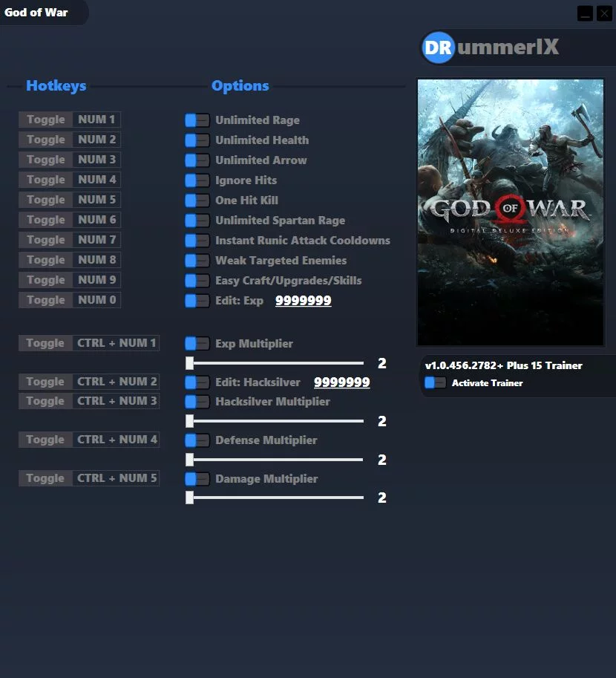Click the God of War cover art
Image resolution: width=616 pixels, height=678 pixels.
(x=511, y=212)
